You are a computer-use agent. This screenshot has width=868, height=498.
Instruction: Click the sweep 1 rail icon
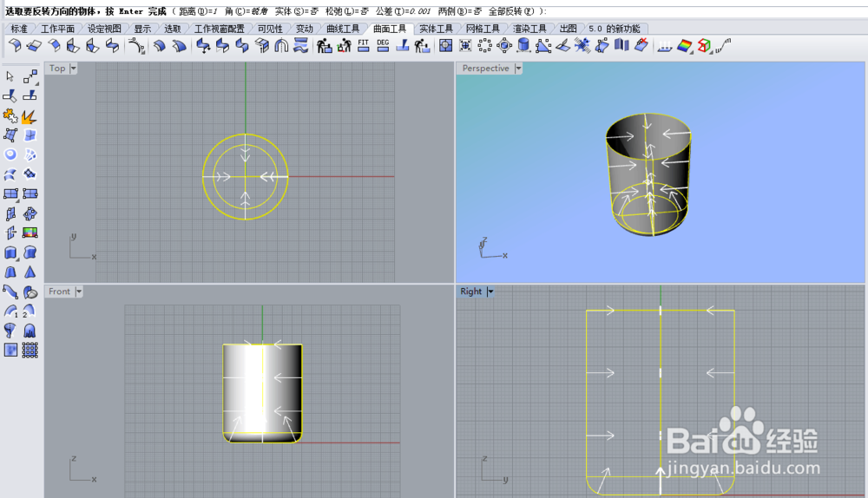[x=10, y=311]
